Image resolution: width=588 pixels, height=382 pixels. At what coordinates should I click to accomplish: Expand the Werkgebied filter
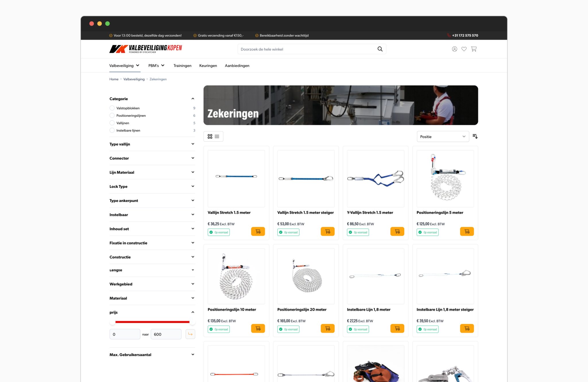coord(152,284)
